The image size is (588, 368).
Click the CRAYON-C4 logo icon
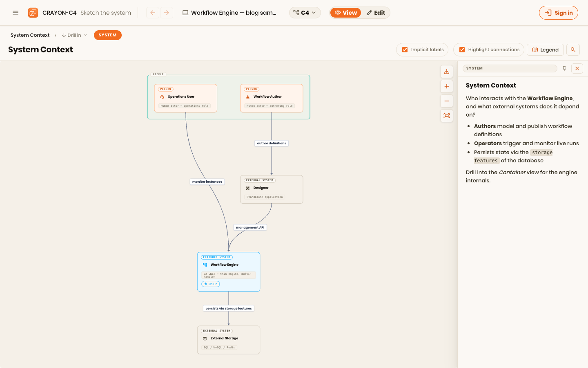[33, 13]
